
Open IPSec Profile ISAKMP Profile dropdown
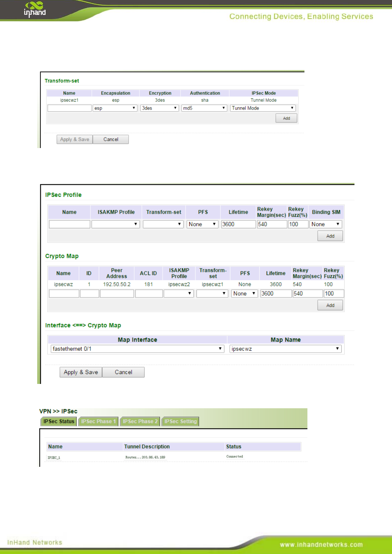[116, 224]
